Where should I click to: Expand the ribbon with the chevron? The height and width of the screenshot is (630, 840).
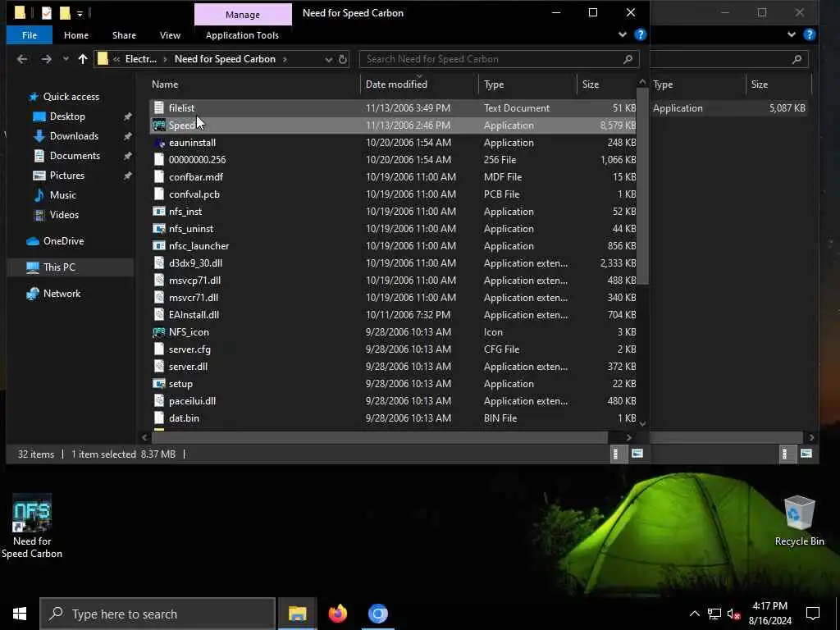(x=623, y=34)
